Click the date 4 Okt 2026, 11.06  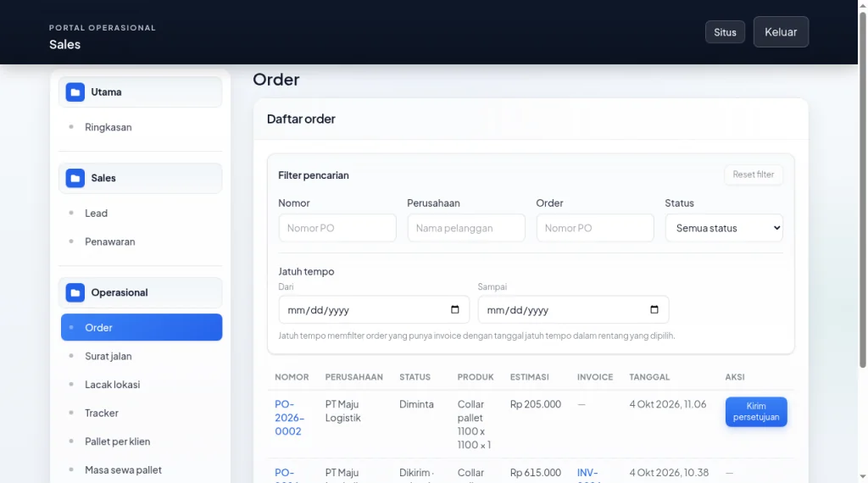click(668, 404)
